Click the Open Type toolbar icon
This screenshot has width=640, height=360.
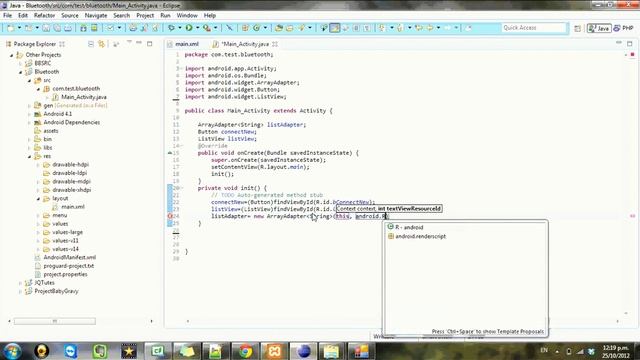(x=279, y=28)
